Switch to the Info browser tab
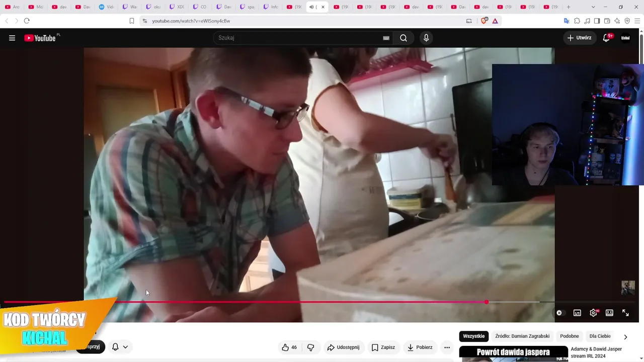The image size is (644, 362). coord(270,7)
